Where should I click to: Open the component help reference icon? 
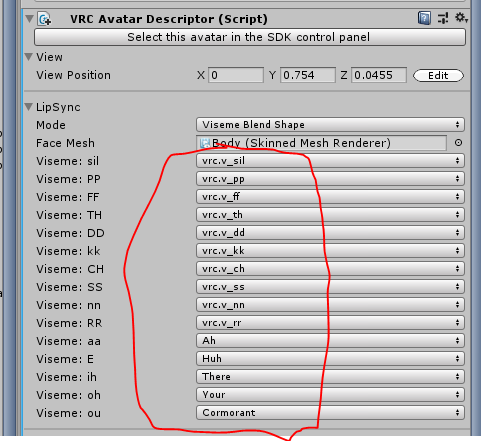coord(424,18)
